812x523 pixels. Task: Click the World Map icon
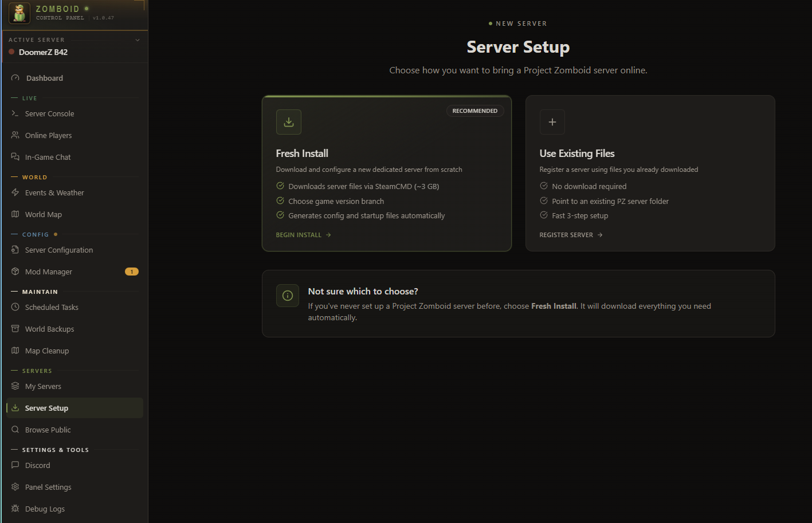[x=15, y=214]
